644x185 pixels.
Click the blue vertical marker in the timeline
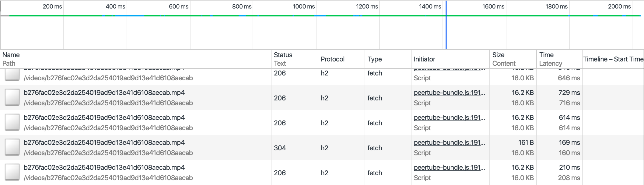(x=446, y=30)
